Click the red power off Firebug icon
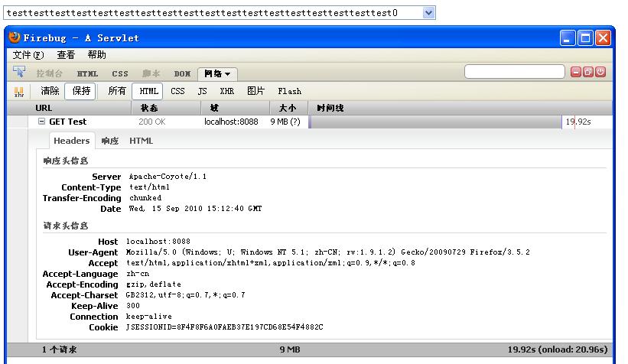The image size is (628, 364). 600,72
